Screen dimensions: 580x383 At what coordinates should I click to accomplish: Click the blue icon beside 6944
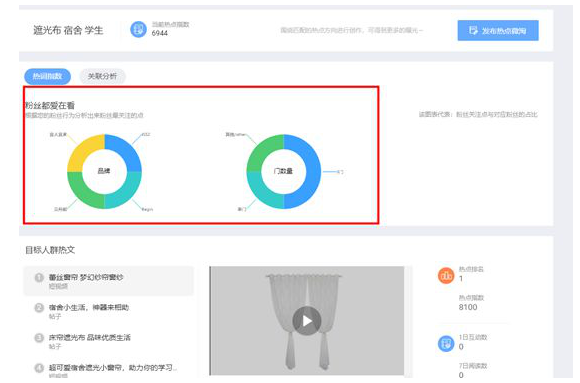click(x=138, y=29)
